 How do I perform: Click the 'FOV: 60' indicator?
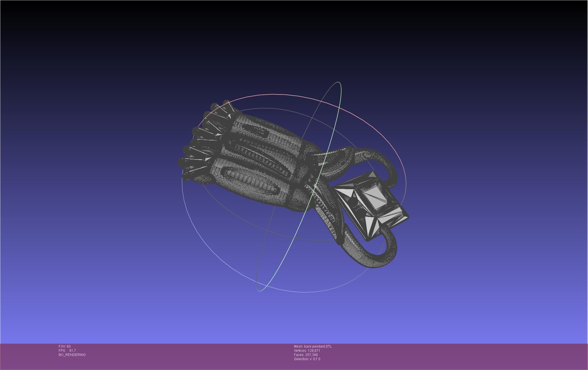coord(65,346)
